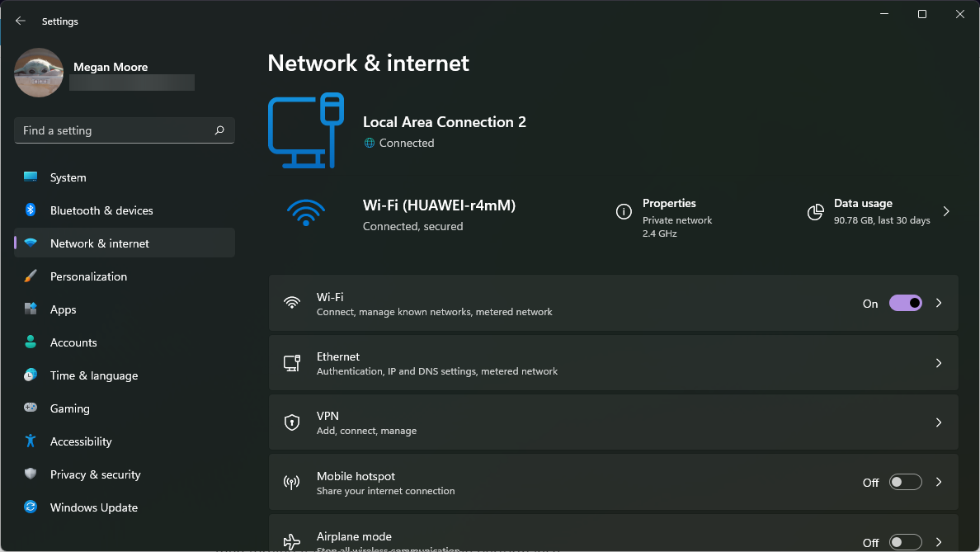Click the Find a setting search field
Image resolution: width=980 pixels, height=552 pixels.
[124, 130]
